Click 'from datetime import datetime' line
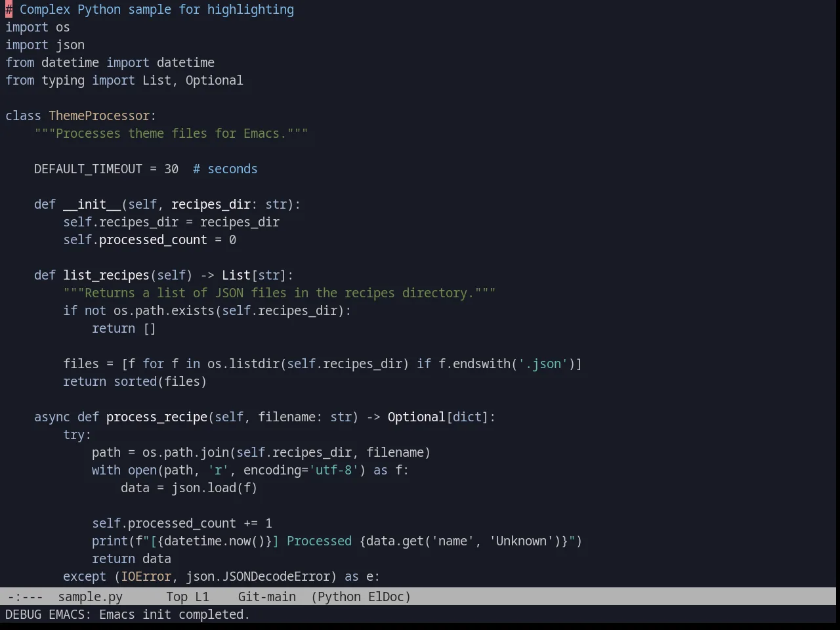This screenshot has height=630, width=840. 110,62
